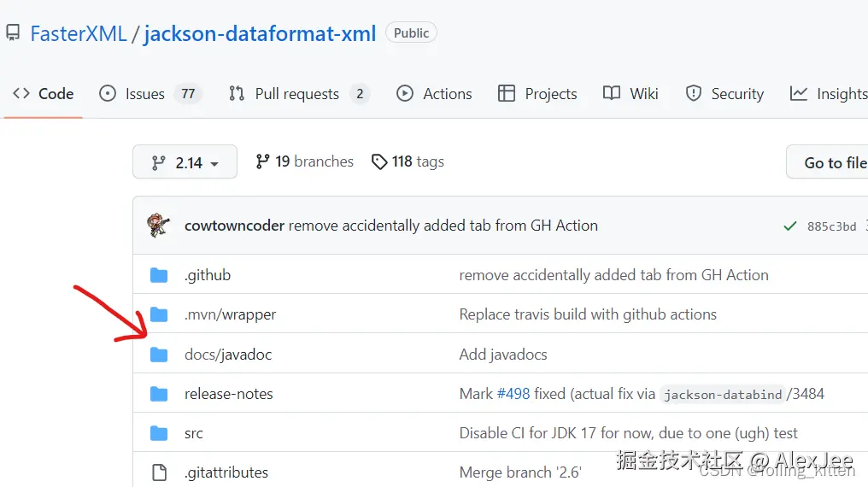This screenshot has height=487, width=868.
Task: Open commit hash 885c3bd
Action: (x=831, y=226)
